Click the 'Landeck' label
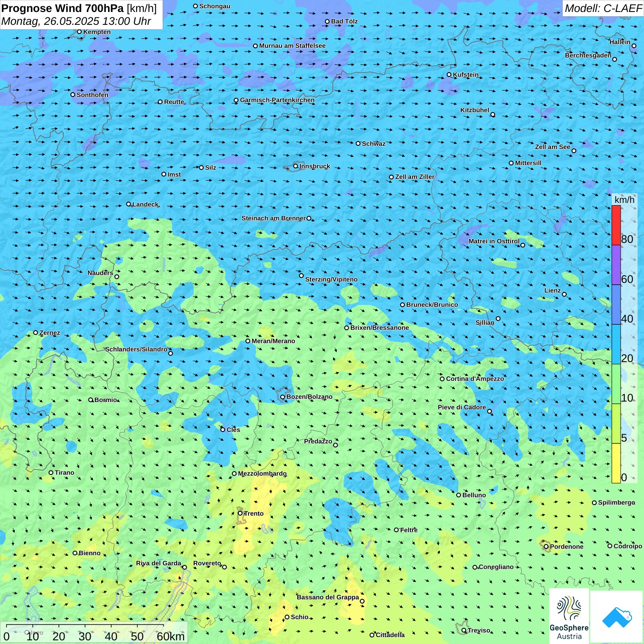644x644 pixels. (x=145, y=204)
